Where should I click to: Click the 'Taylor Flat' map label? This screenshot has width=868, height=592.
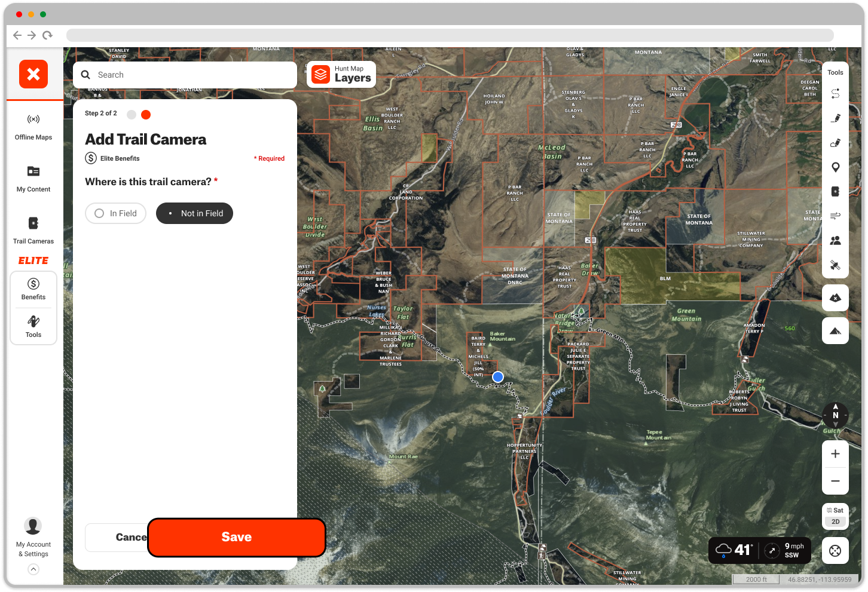pos(403,312)
